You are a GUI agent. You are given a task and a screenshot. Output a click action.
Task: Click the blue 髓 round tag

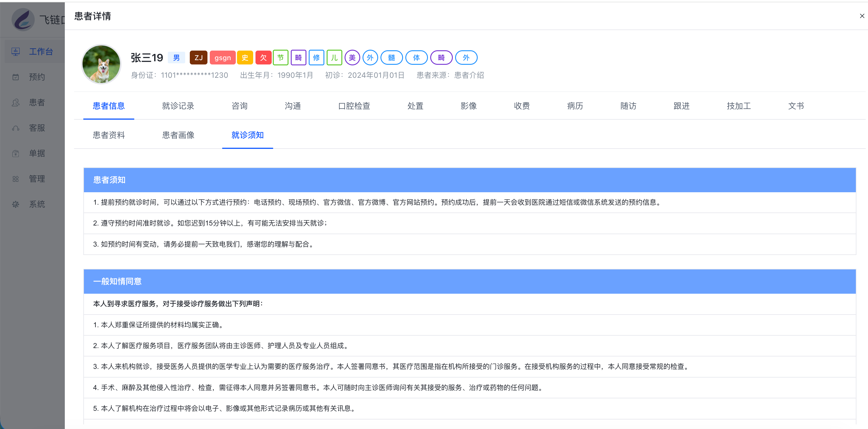391,58
